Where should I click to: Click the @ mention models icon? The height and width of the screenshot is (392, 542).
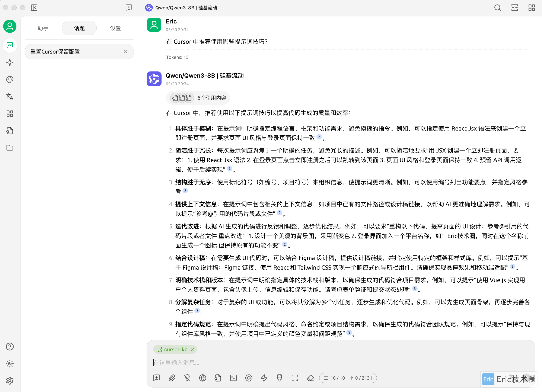tap(249, 378)
